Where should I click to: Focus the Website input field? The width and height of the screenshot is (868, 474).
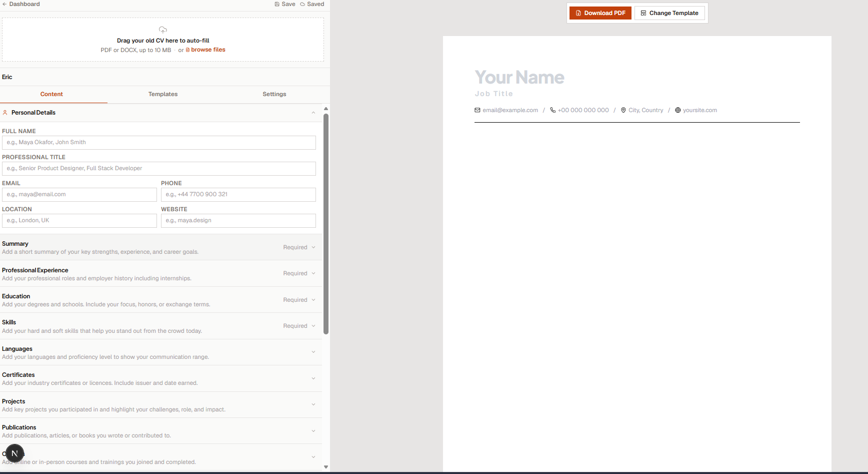click(x=238, y=221)
